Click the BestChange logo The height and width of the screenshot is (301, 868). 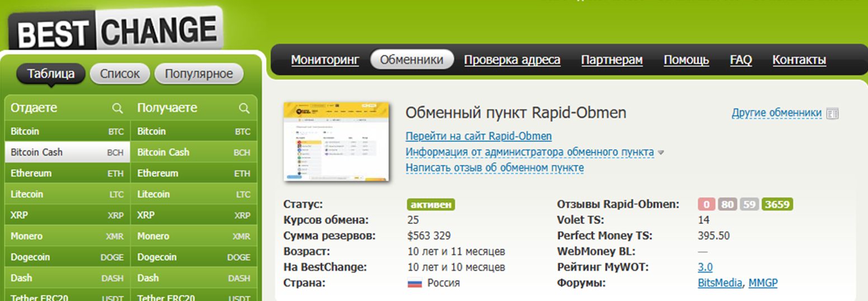[x=116, y=29]
